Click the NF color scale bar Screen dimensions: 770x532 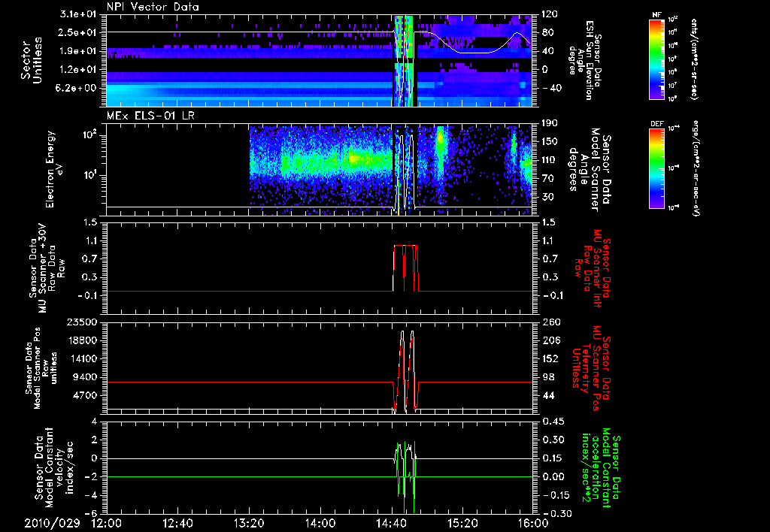coord(657,59)
